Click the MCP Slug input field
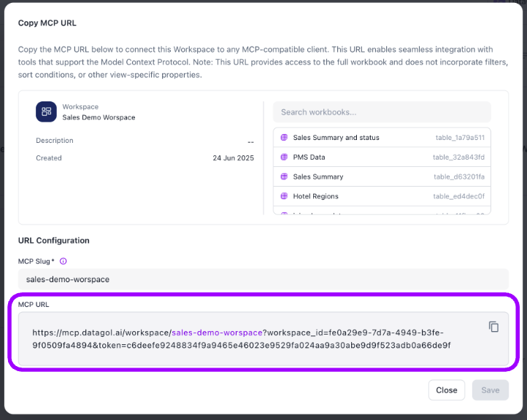527x420 pixels. coord(263,279)
